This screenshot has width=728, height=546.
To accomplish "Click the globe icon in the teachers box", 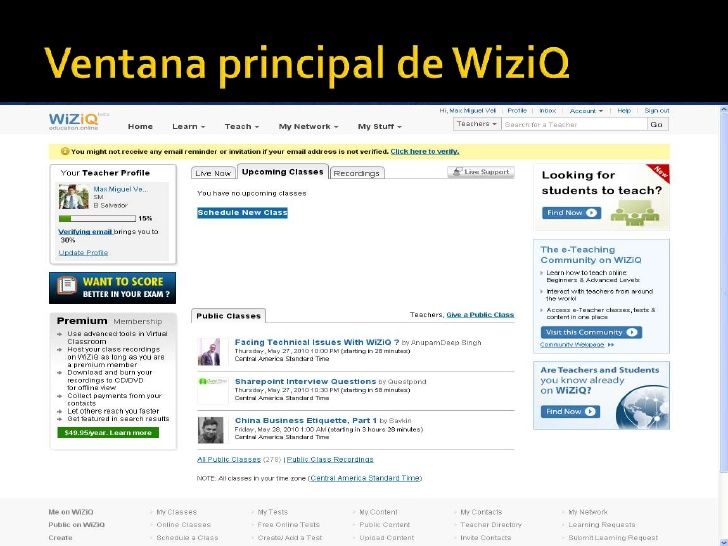I will 643,407.
